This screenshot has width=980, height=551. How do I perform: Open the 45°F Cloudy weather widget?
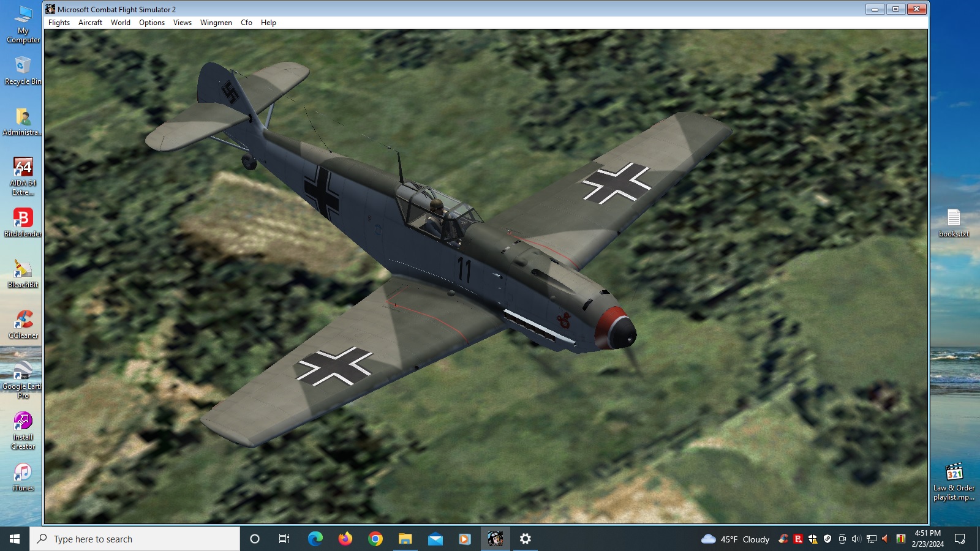735,539
